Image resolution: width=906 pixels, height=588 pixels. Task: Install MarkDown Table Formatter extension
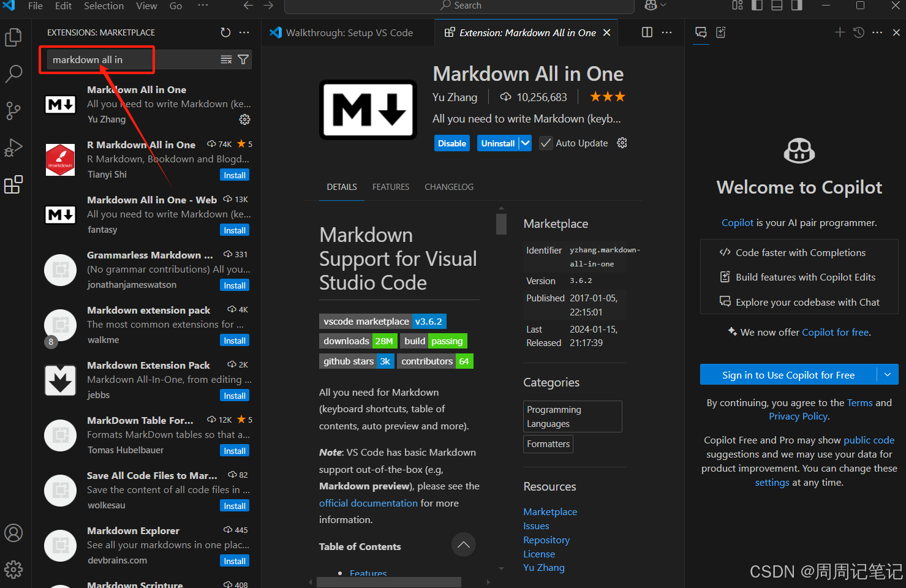click(235, 451)
